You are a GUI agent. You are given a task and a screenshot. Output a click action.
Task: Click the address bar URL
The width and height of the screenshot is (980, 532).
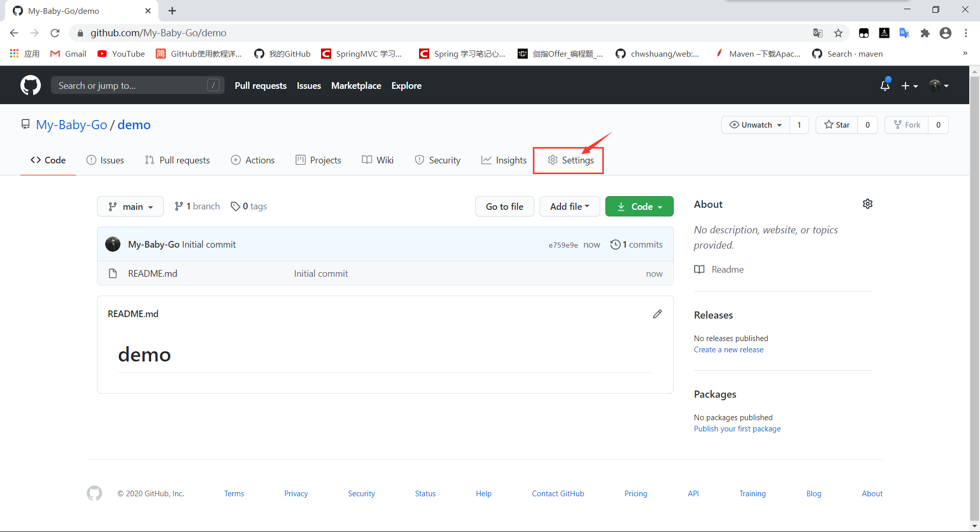[158, 33]
